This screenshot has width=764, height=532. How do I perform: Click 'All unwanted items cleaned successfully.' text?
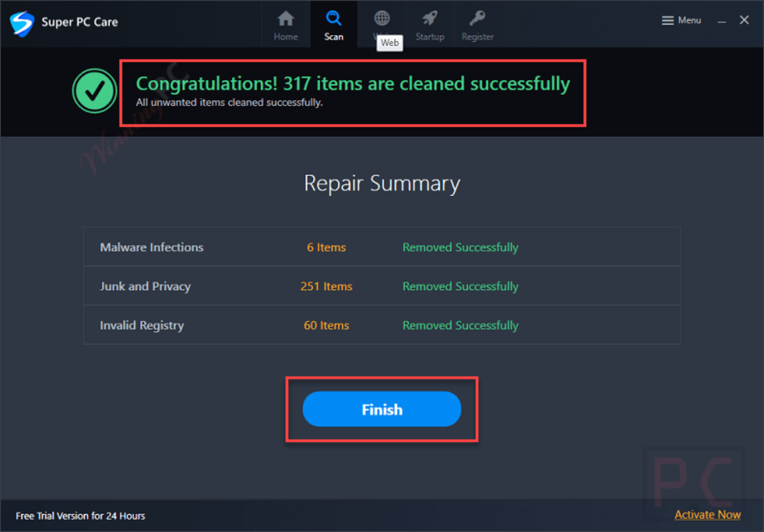229,102
